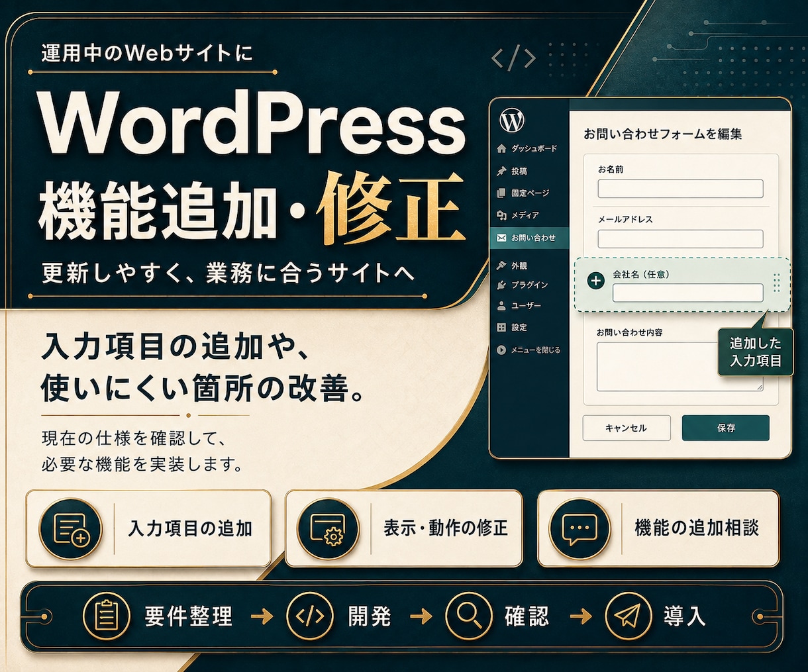The width and height of the screenshot is (808, 672).
Task: Click the 必要な機能を実装します。 text line
Action: click(142, 464)
